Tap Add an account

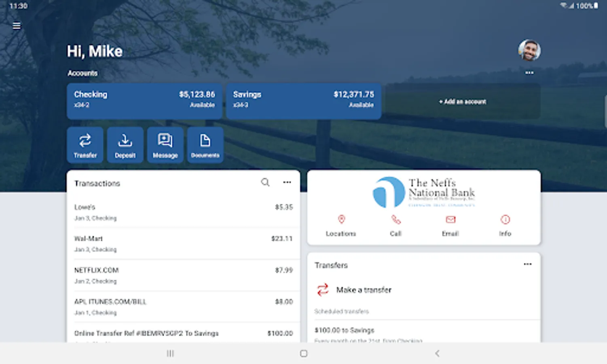tap(463, 102)
